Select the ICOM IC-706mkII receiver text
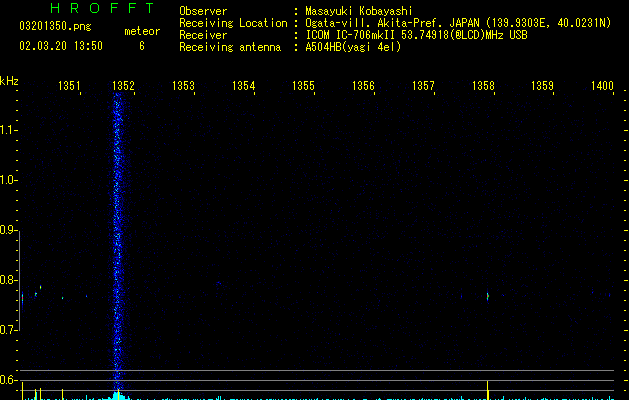The width and height of the screenshot is (629, 400). [416, 35]
